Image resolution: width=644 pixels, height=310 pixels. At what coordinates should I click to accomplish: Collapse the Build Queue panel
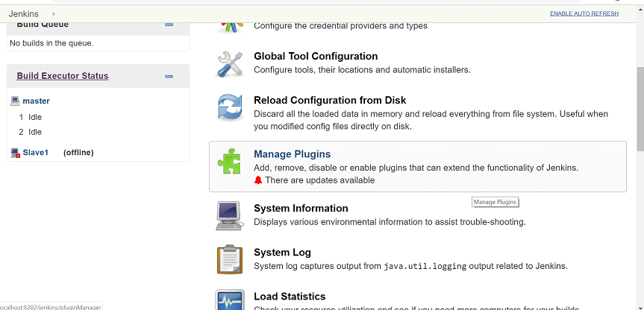[169, 25]
